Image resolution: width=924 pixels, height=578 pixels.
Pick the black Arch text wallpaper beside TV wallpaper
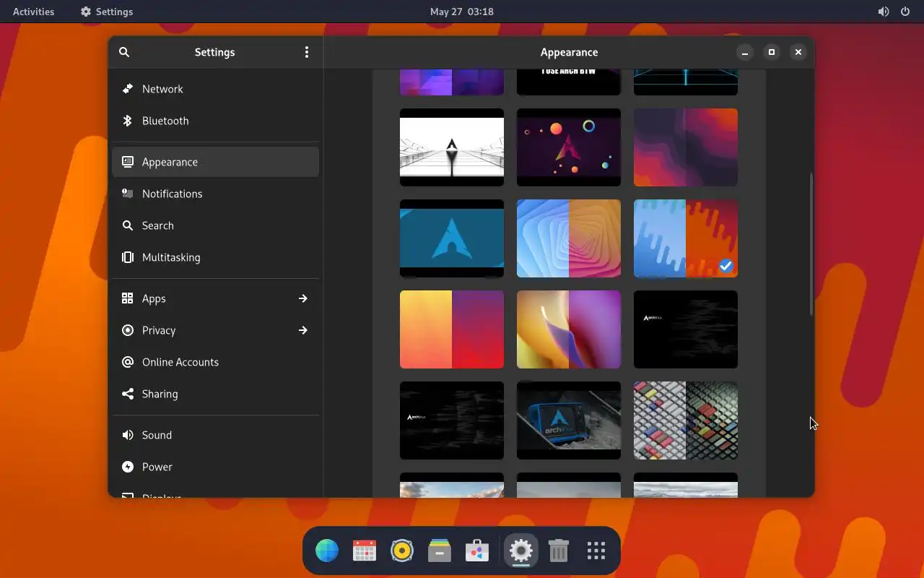click(x=452, y=420)
